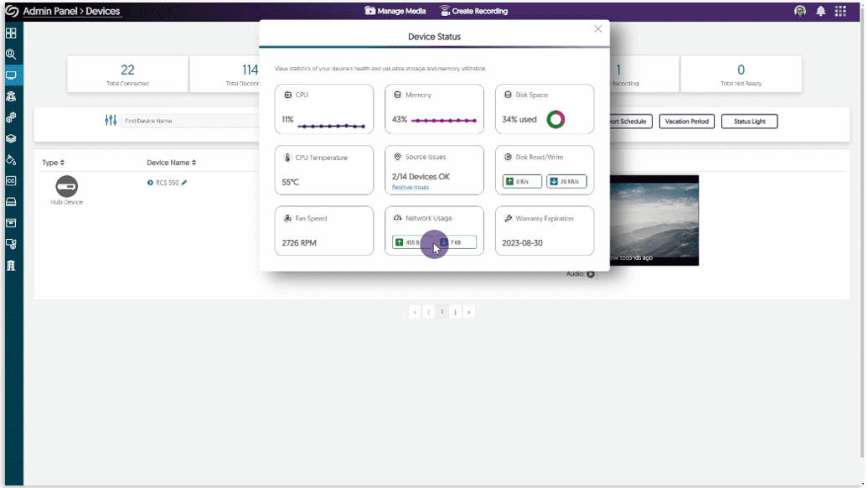
Task: Click the pencil icon next to RCS 550
Action: click(x=184, y=182)
